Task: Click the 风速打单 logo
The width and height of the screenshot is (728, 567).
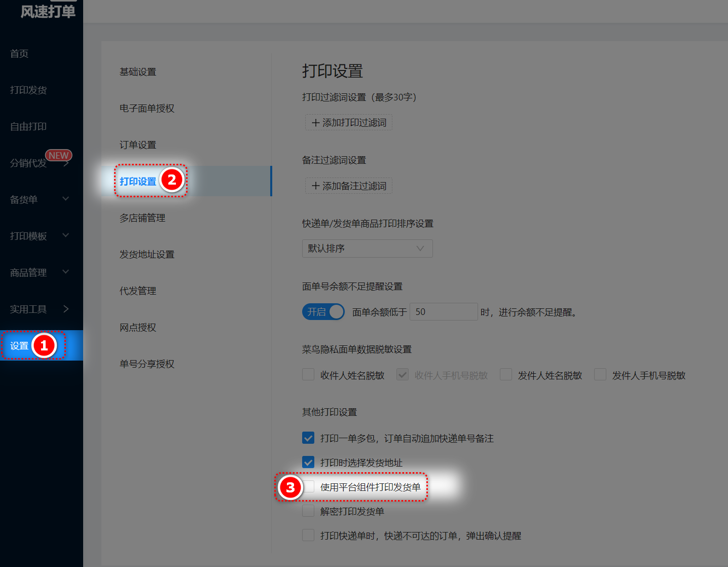Action: click(x=48, y=11)
